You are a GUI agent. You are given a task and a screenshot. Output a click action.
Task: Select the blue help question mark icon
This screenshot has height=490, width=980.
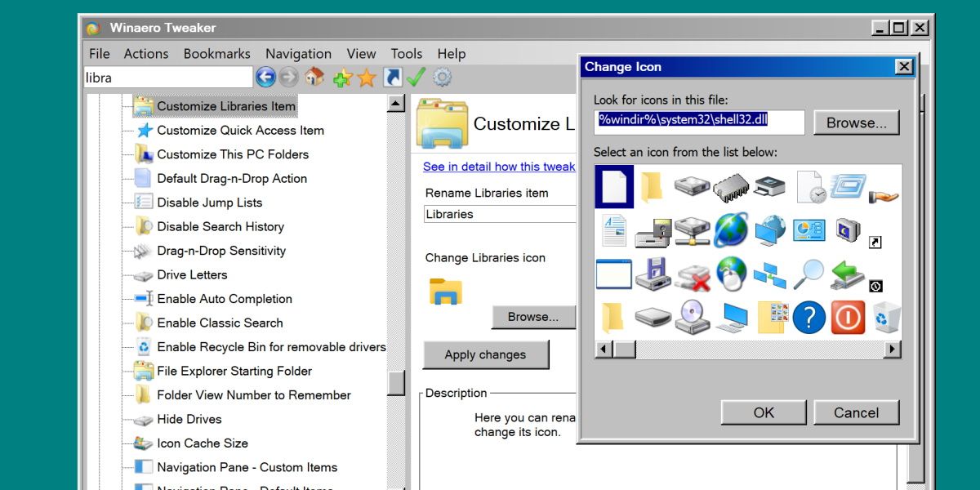click(809, 318)
